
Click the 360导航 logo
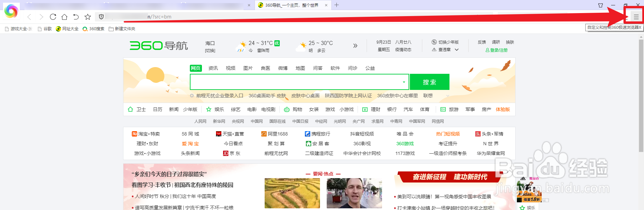click(x=159, y=46)
